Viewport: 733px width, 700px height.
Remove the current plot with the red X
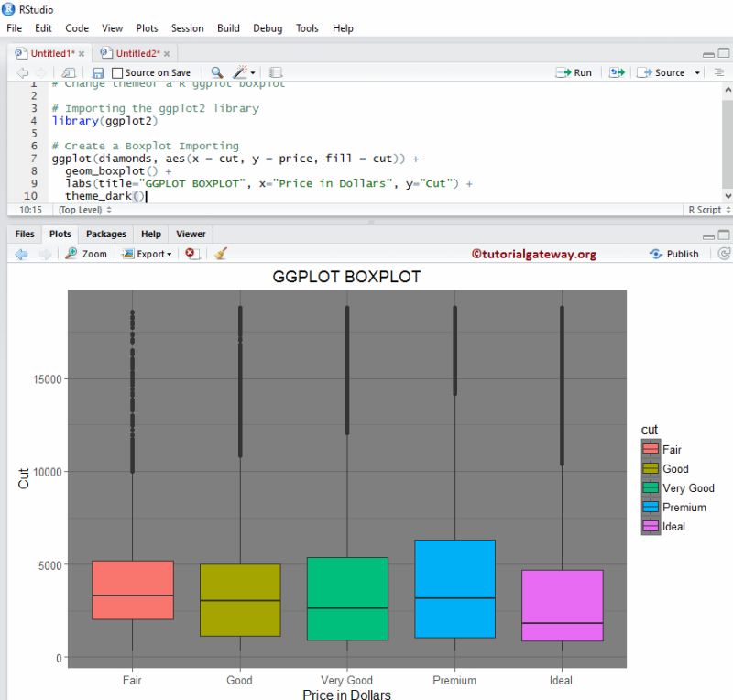[x=191, y=254]
